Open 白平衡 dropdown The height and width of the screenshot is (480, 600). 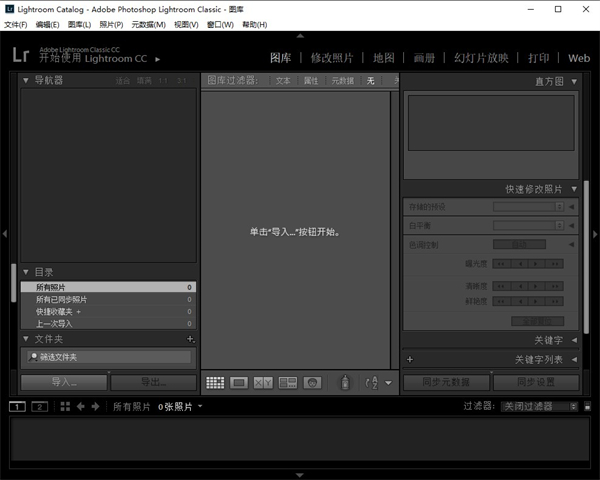(x=528, y=225)
